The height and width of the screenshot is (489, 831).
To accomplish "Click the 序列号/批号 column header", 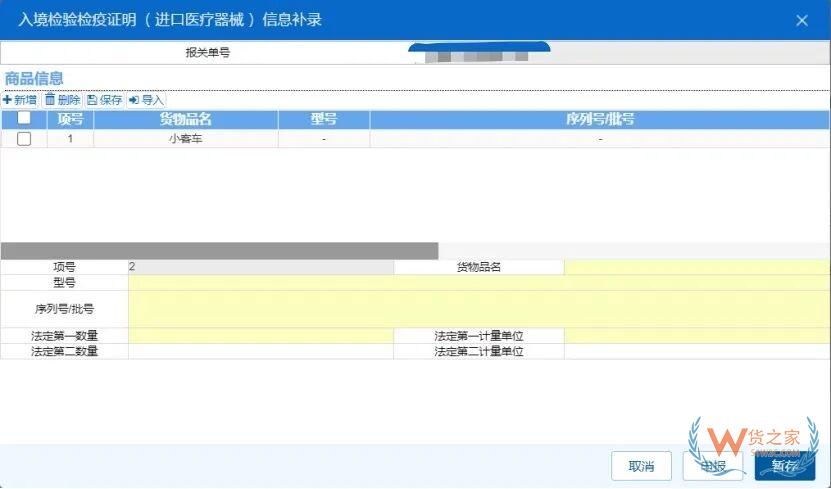I will pyautogui.click(x=599, y=119).
